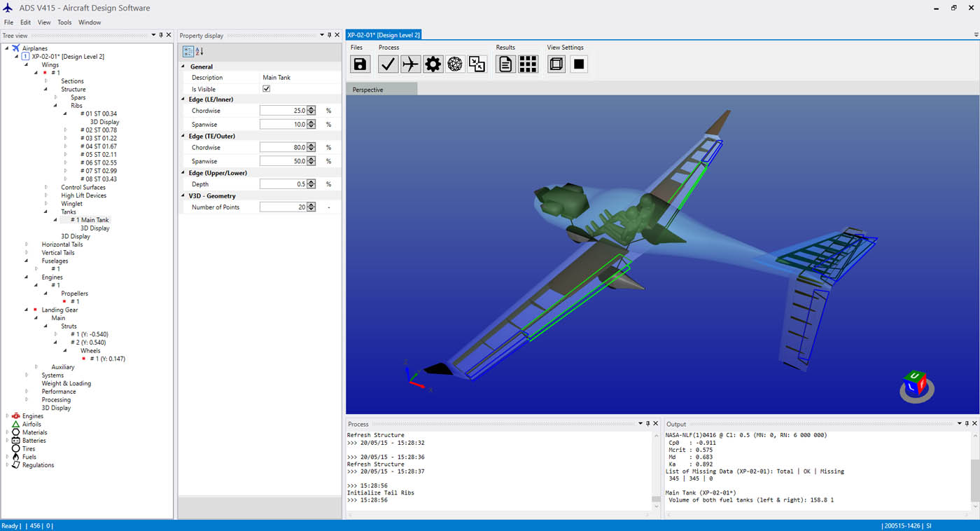
Task: Open the Tools menu
Action: point(64,22)
